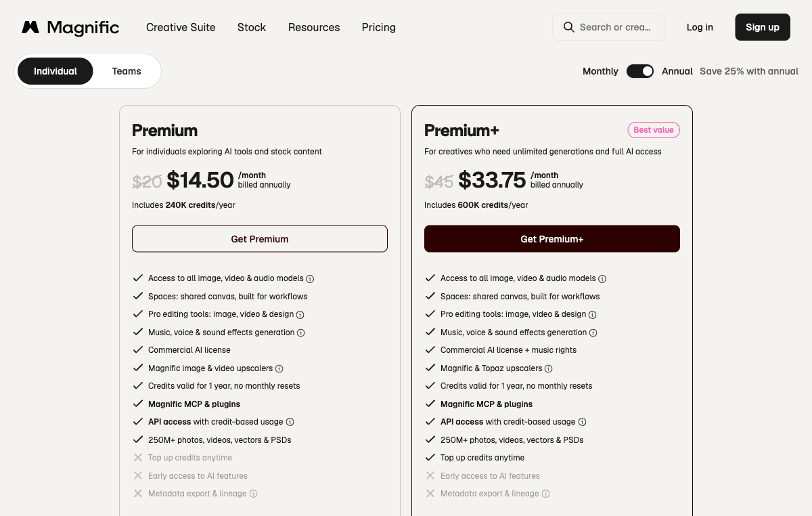Go to the Pricing page
This screenshot has height=516, width=812.
click(379, 27)
